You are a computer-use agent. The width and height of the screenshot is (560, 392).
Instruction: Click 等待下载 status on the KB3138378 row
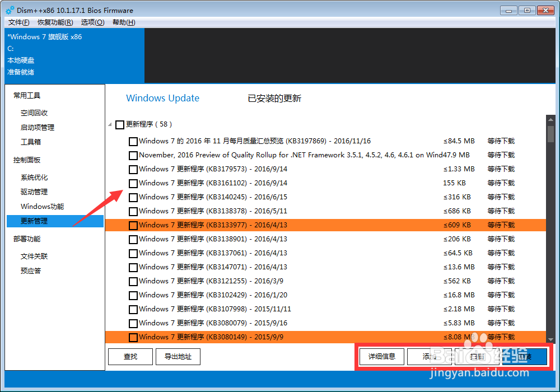click(x=501, y=211)
